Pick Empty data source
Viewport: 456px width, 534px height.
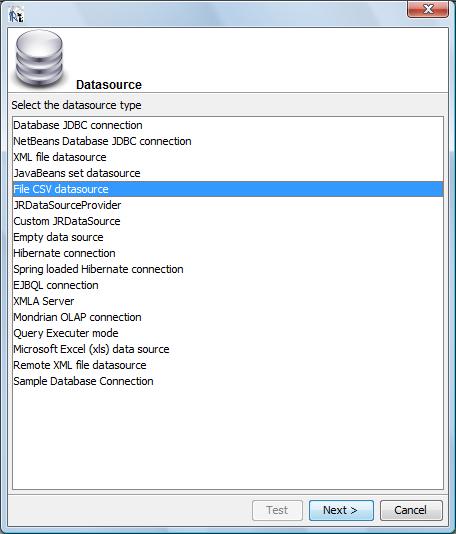[228, 237]
